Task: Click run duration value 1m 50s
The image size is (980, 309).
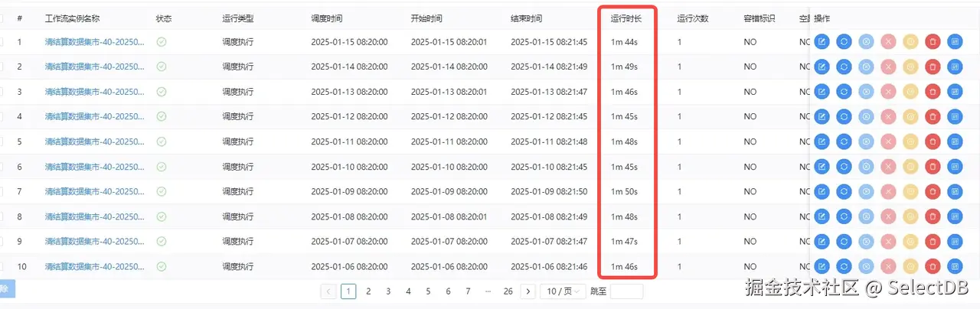Action: (624, 192)
